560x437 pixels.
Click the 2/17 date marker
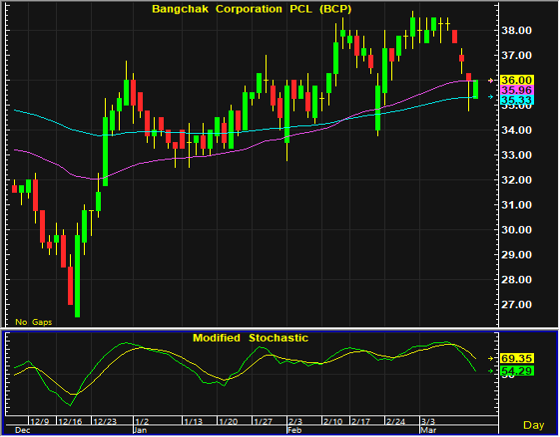tap(361, 421)
